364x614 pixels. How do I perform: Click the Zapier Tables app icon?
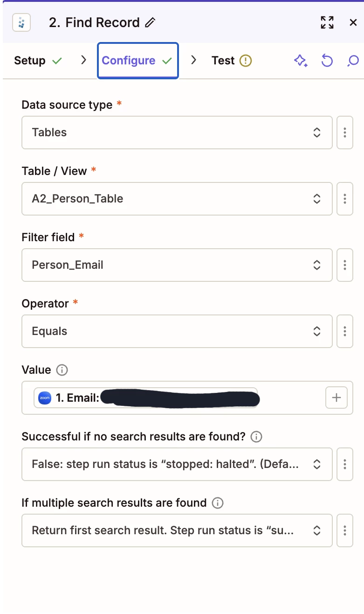click(x=21, y=22)
